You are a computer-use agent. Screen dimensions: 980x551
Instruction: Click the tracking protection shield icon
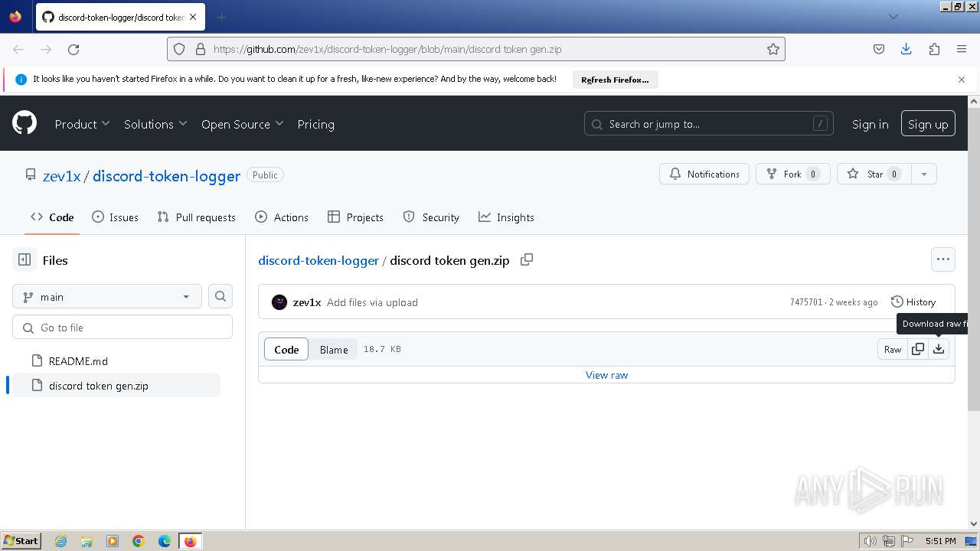179,49
